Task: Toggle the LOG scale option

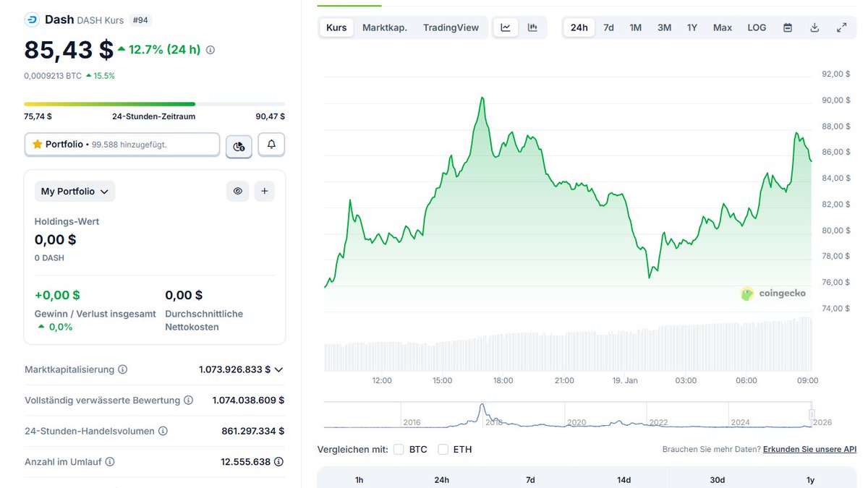Action: [757, 27]
